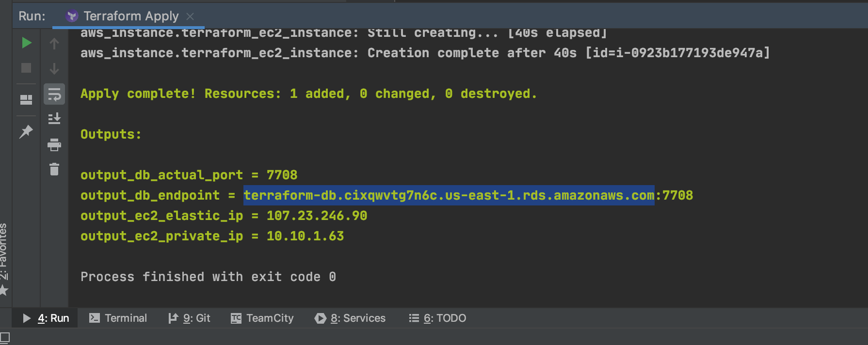Click the Up stack trace arrow
This screenshot has height=345, width=868.
pyautogui.click(x=54, y=44)
